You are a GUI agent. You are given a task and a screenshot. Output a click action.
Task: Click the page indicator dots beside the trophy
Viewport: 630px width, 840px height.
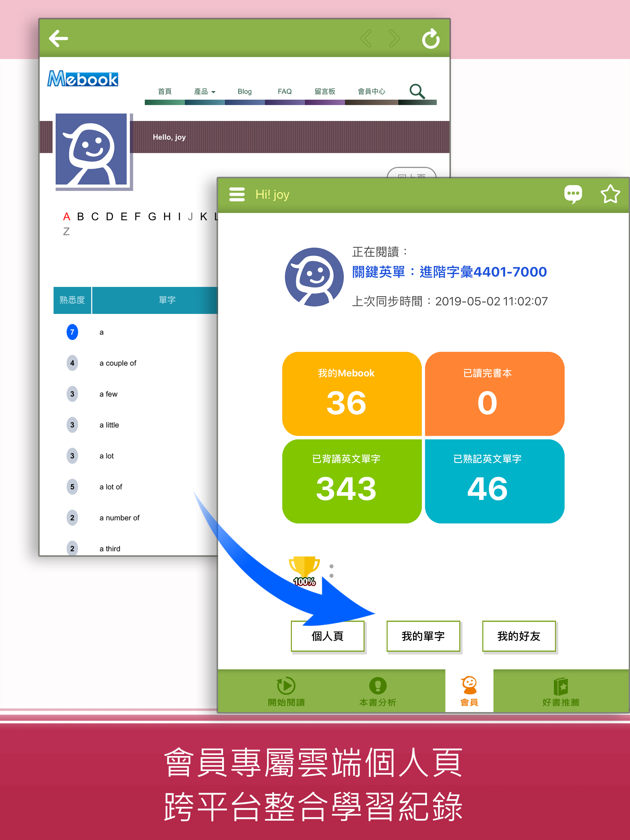tap(331, 571)
